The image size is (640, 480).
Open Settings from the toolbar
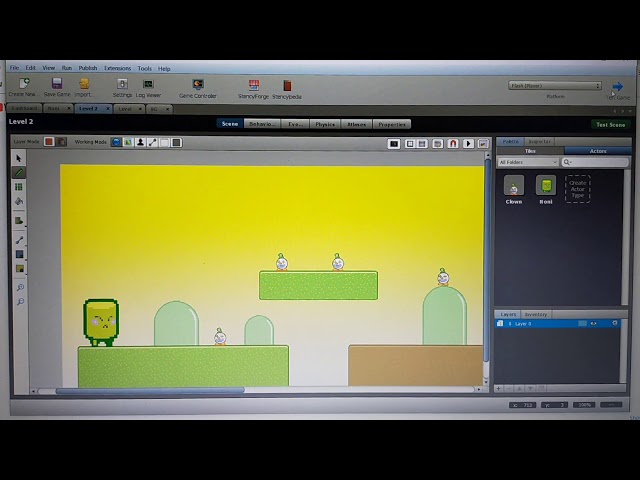[x=122, y=84]
